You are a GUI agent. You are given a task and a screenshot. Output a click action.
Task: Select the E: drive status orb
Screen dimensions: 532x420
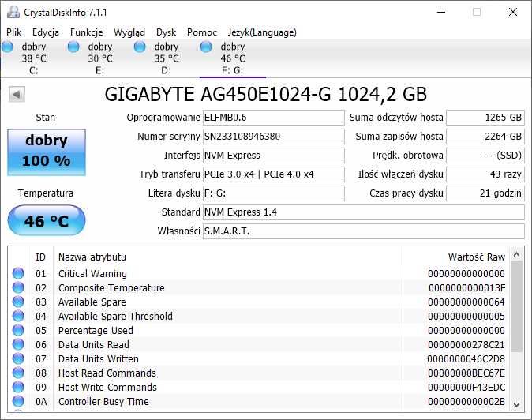tap(73, 47)
